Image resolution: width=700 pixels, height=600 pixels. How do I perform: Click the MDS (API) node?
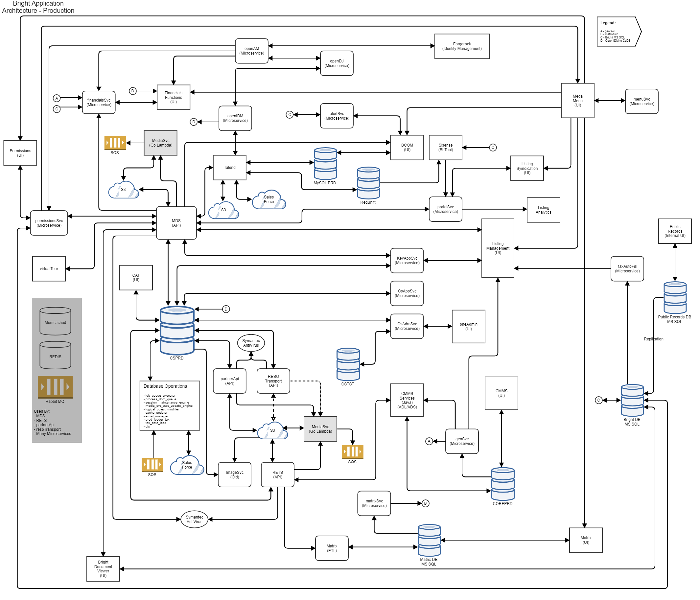pos(176,223)
